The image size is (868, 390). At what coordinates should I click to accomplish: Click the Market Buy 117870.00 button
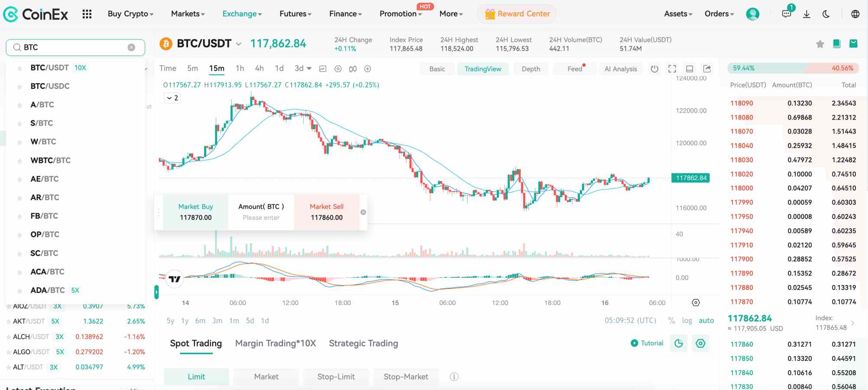pos(195,212)
